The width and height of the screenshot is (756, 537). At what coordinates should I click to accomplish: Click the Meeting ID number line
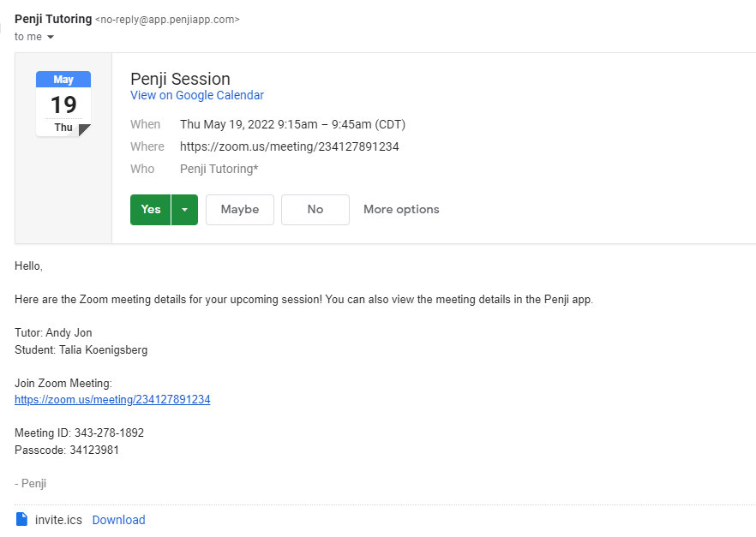click(x=79, y=433)
